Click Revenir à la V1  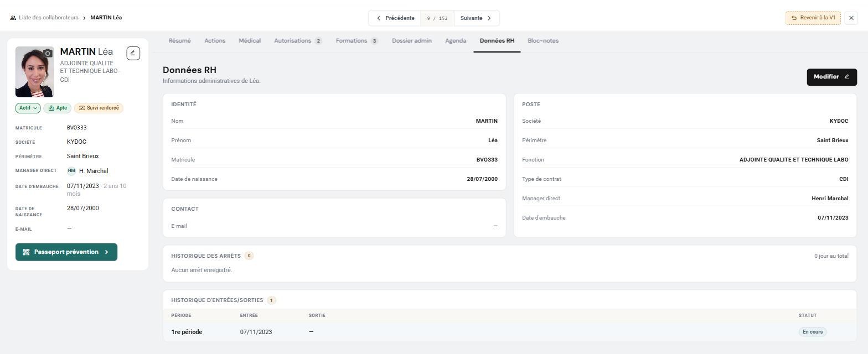(813, 18)
